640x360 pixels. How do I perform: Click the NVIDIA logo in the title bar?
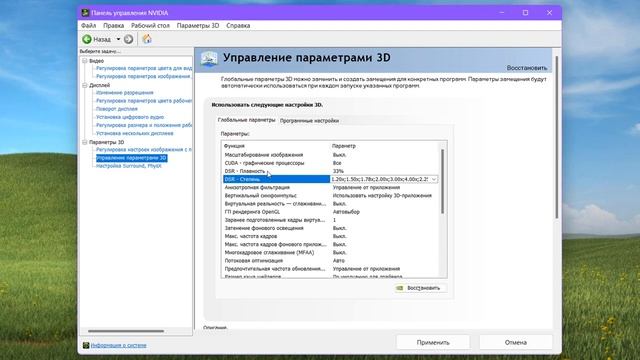[x=85, y=13]
